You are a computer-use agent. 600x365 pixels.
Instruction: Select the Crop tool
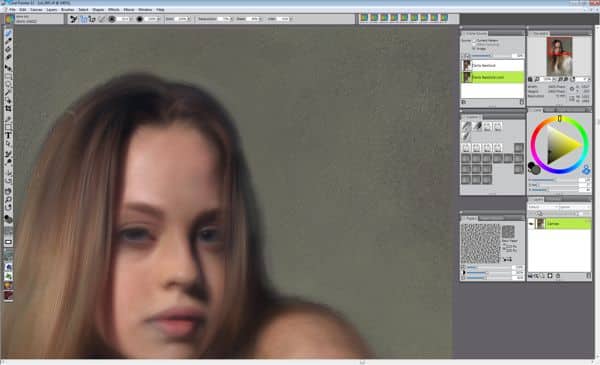(x=8, y=109)
